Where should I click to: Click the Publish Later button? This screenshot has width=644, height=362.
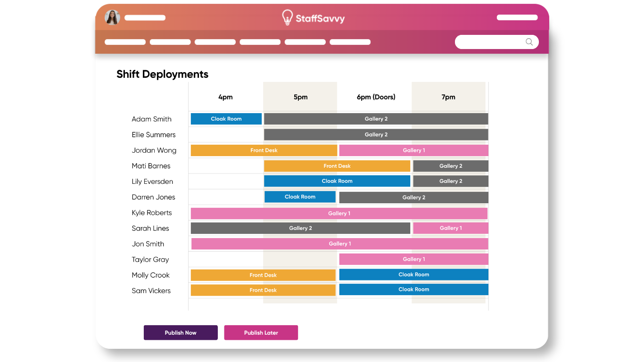(x=261, y=333)
